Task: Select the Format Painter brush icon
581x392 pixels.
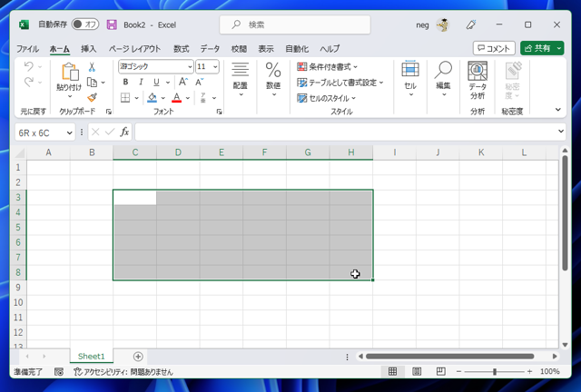Action: coord(92,97)
